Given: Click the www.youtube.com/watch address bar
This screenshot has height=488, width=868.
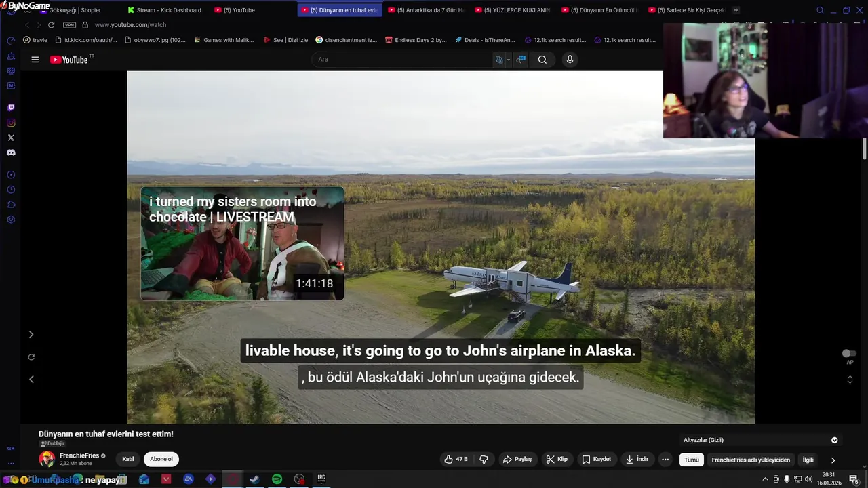Looking at the screenshot, I should [x=130, y=25].
